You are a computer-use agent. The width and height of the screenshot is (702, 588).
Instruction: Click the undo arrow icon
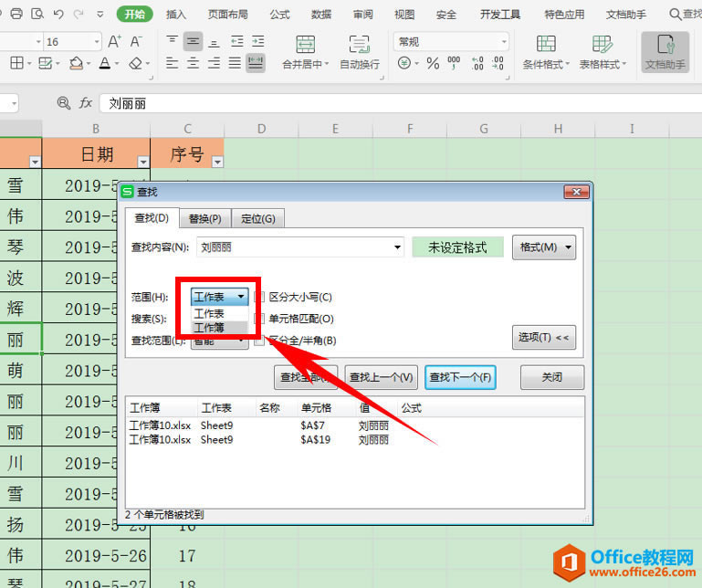click(x=58, y=14)
